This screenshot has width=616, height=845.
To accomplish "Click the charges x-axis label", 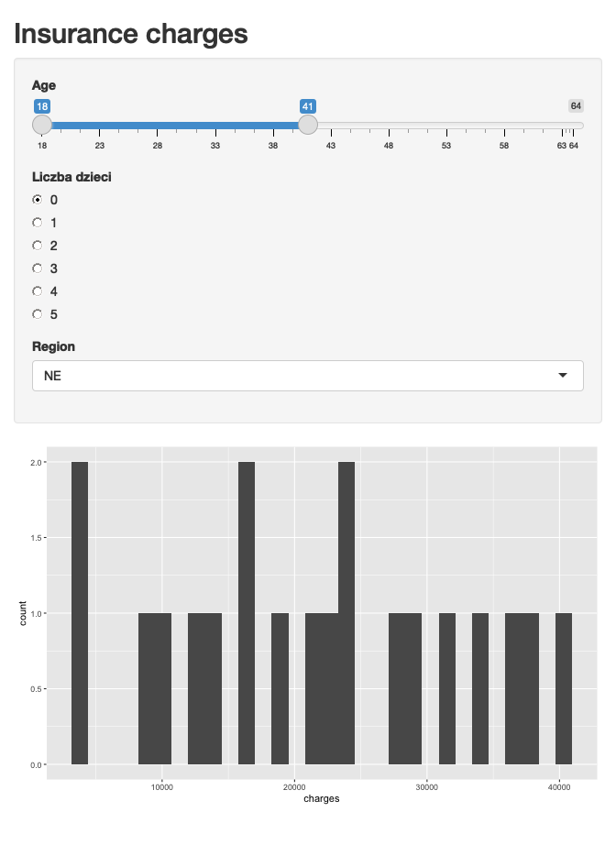I will (x=321, y=798).
